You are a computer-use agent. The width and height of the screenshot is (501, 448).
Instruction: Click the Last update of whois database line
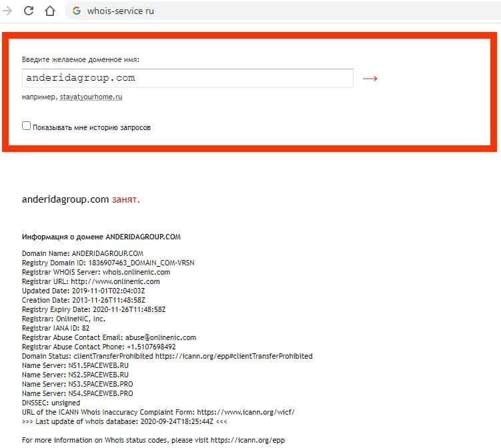(x=125, y=421)
